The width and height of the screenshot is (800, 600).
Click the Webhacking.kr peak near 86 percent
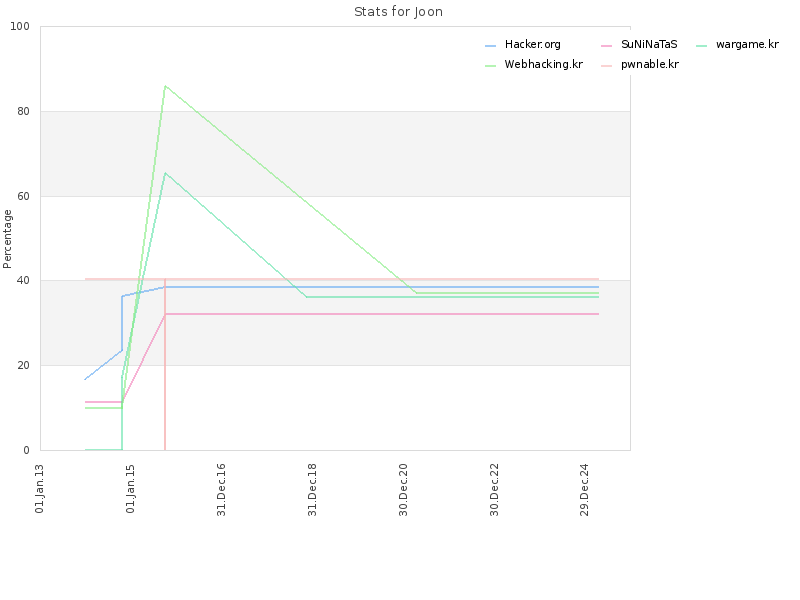165,86
